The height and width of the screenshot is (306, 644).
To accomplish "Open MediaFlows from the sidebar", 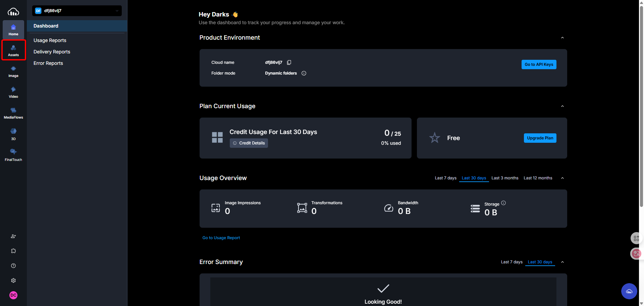I will coord(13,113).
